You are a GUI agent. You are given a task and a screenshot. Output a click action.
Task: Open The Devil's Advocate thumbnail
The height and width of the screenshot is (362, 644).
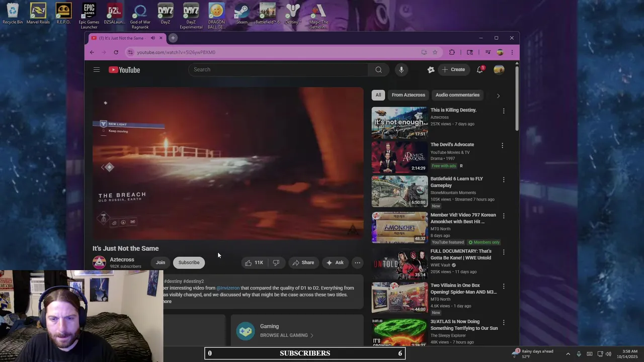click(399, 156)
